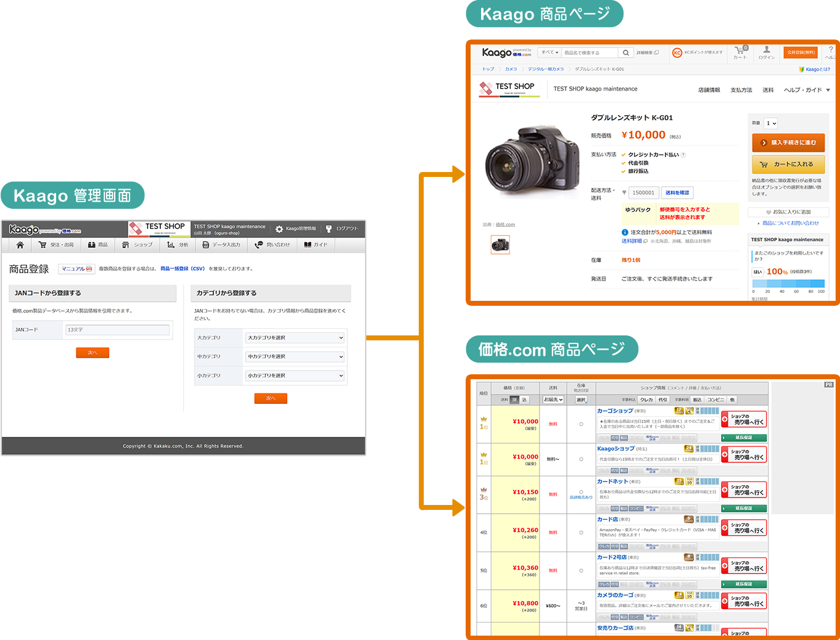Go to admin home via house icon
This screenshot has height=640, width=840.
[20, 245]
